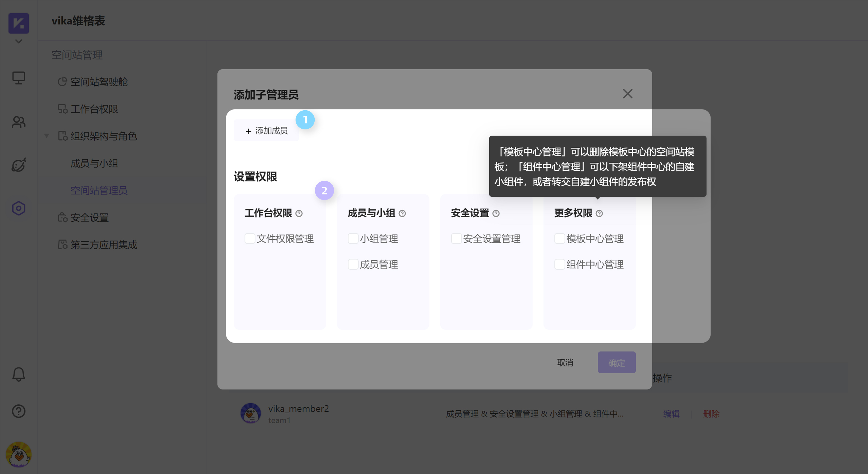Open the workbench monitor icon in sidebar
This screenshot has width=868, height=474.
(19, 78)
